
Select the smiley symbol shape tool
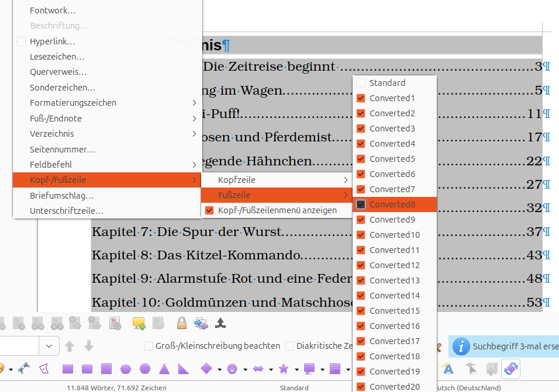(233, 369)
